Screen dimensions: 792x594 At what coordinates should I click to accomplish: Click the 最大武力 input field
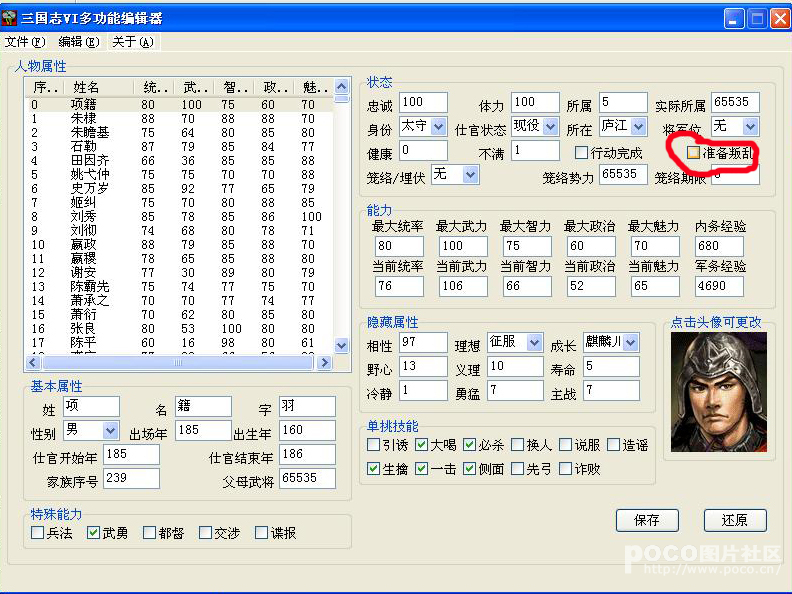coord(463,246)
